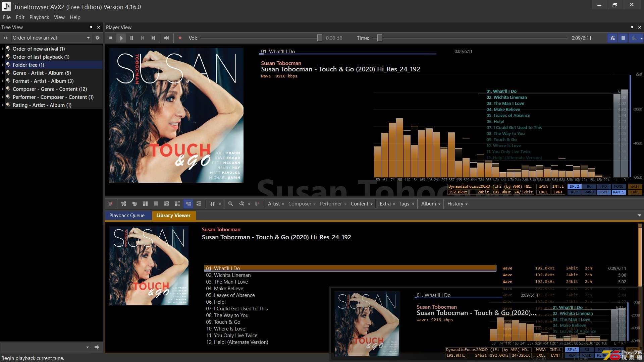The width and height of the screenshot is (644, 362).
Task: Open the View menu
Action: click(x=59, y=17)
